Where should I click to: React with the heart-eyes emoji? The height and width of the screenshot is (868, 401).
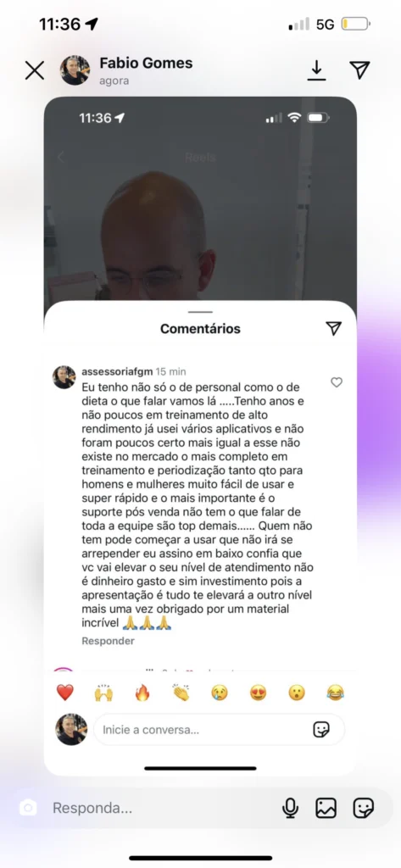[x=258, y=693]
